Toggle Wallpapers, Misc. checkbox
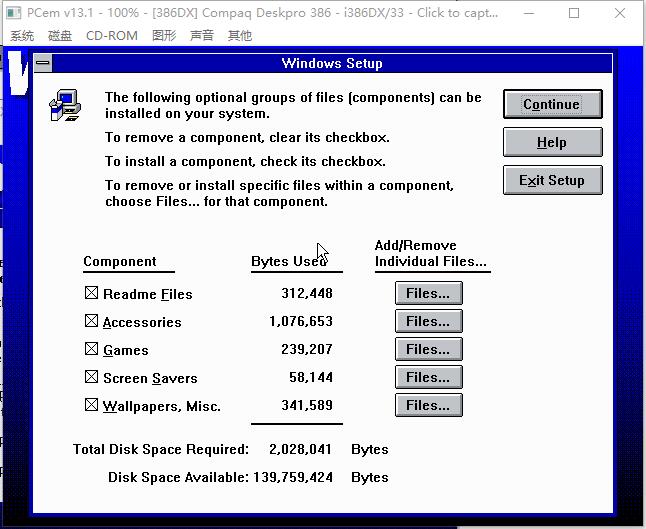This screenshot has height=529, width=646. click(91, 405)
